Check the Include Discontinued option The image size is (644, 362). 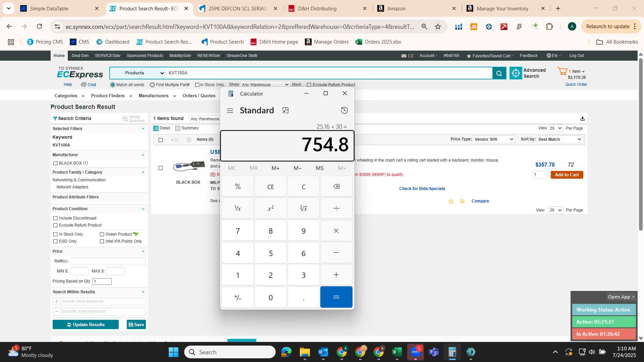[55, 218]
